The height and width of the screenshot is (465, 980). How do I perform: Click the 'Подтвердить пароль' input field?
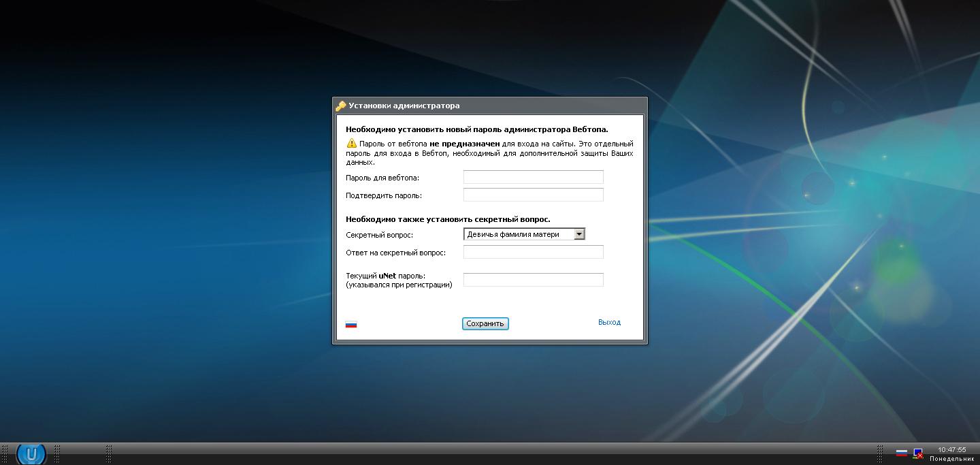point(533,195)
